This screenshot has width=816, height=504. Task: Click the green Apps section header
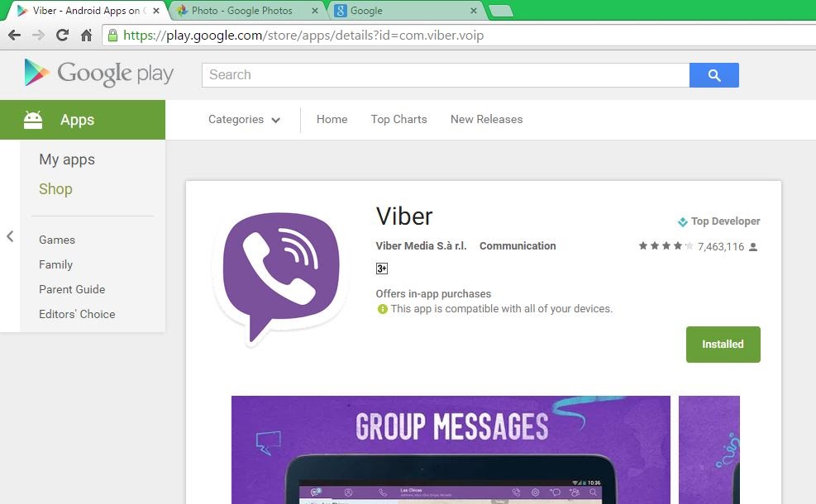click(83, 120)
